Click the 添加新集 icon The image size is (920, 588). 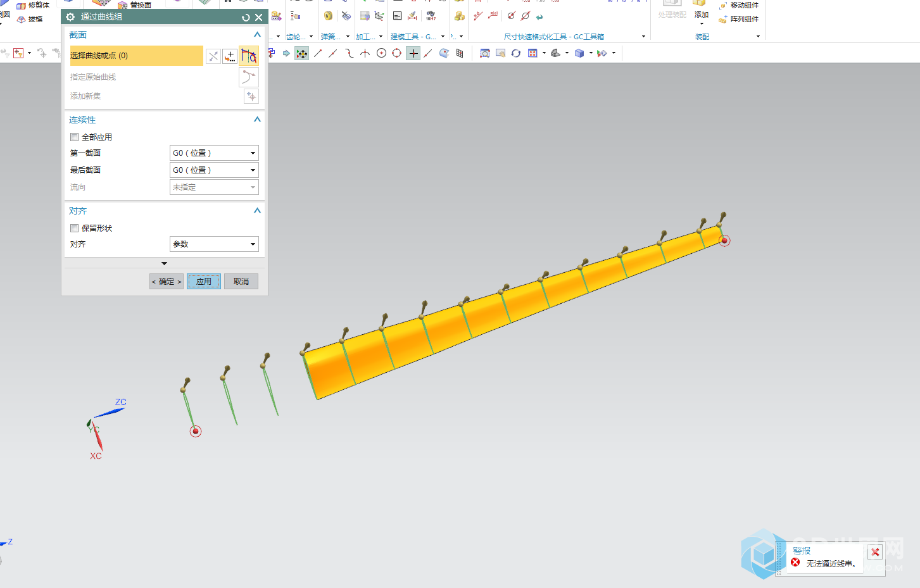[251, 96]
